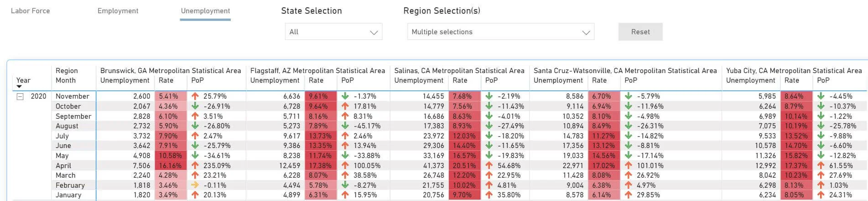
Task: Click the down arrow beside Santa Cruz -26.31%
Action: pos(629,126)
